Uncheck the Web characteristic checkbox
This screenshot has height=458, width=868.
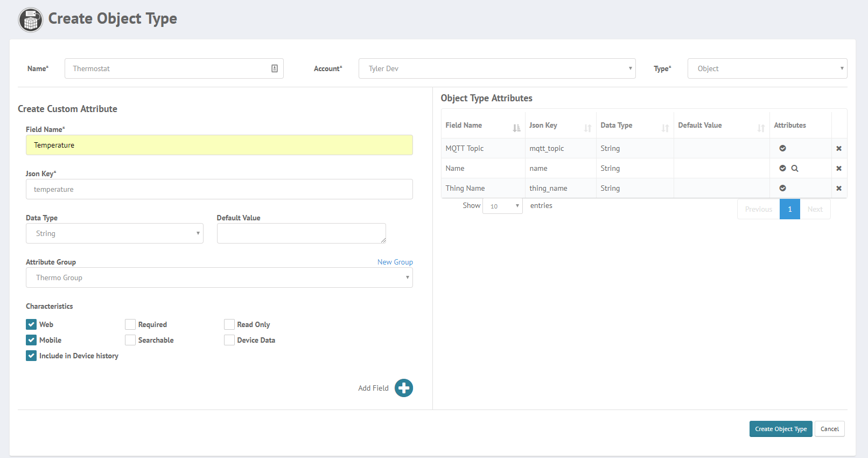[31, 324]
